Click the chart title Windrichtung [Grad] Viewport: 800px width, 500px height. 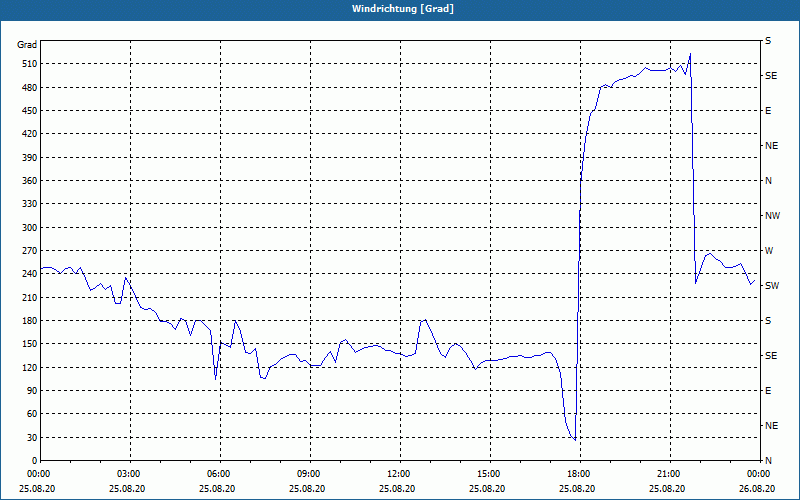point(403,9)
